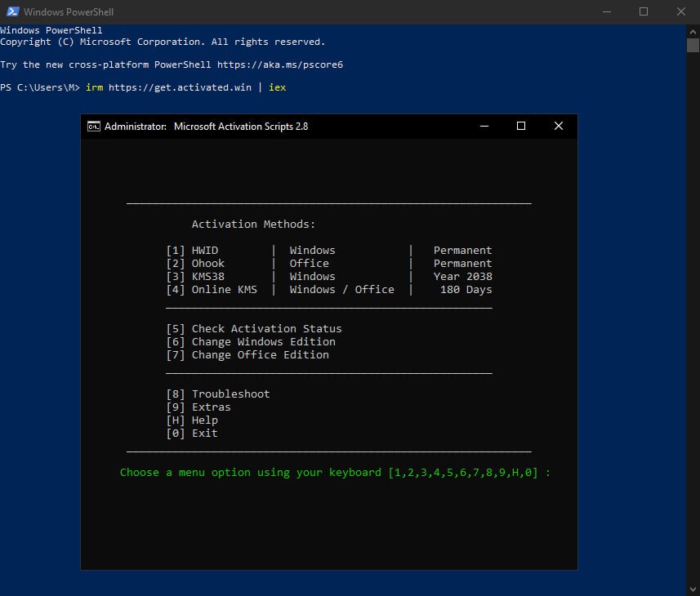The width and height of the screenshot is (700, 596).
Task: Click the PowerShell vertical scrollbar thumb
Action: coord(693,46)
